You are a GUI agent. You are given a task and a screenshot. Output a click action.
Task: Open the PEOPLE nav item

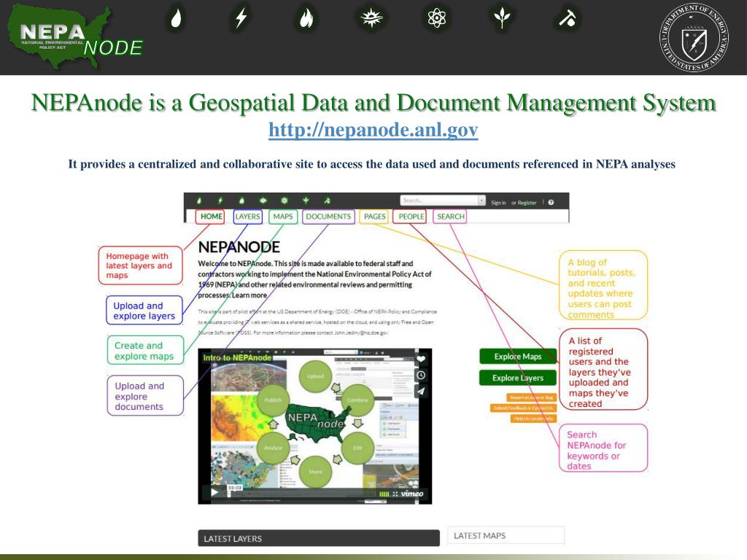(411, 216)
